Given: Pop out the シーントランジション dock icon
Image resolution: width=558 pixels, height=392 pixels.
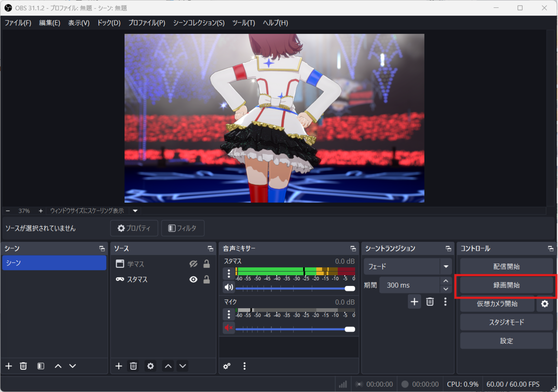Looking at the screenshot, I should (448, 249).
